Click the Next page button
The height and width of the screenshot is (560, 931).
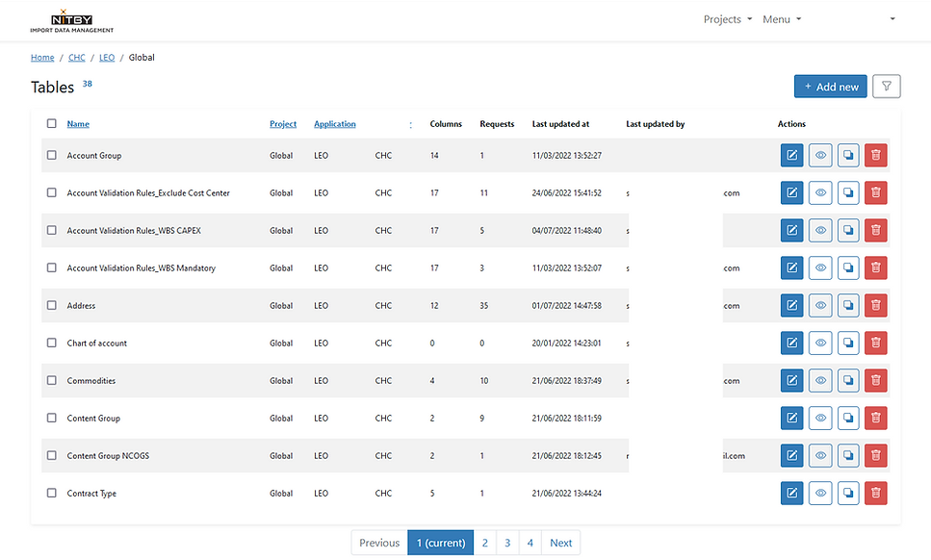[560, 543]
